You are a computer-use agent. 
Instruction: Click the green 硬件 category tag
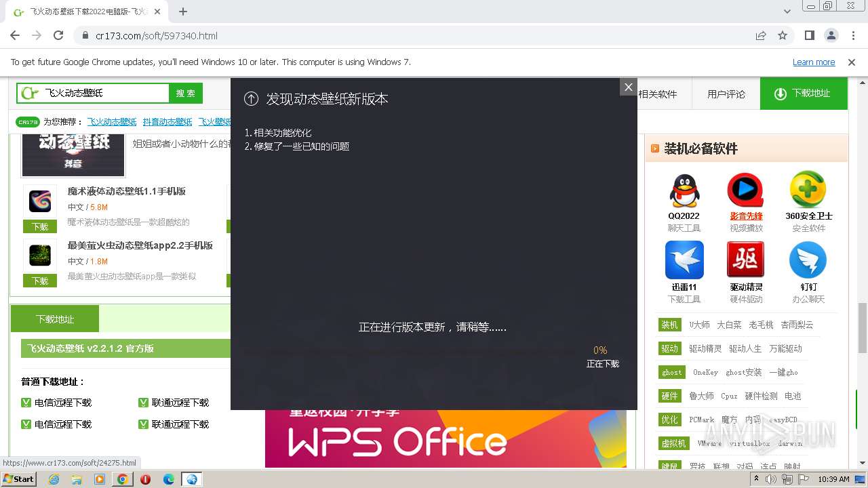pos(669,396)
